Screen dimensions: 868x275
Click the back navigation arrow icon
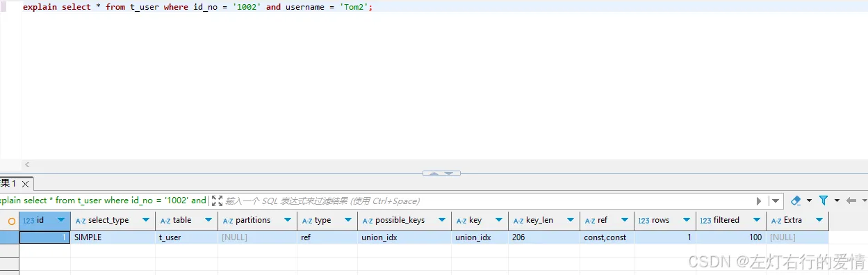[851, 201]
